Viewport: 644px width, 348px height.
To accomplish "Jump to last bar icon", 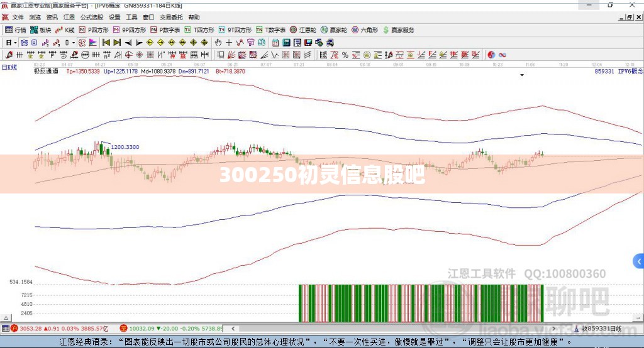I will click(117, 43).
